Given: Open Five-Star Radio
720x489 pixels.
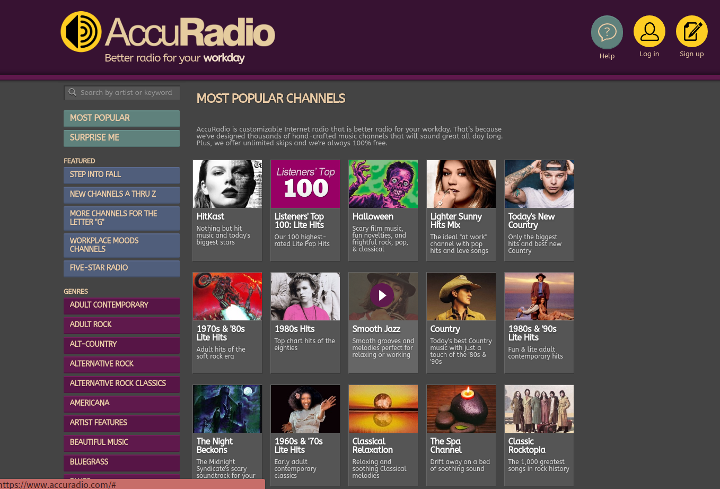Looking at the screenshot, I should tap(122, 268).
